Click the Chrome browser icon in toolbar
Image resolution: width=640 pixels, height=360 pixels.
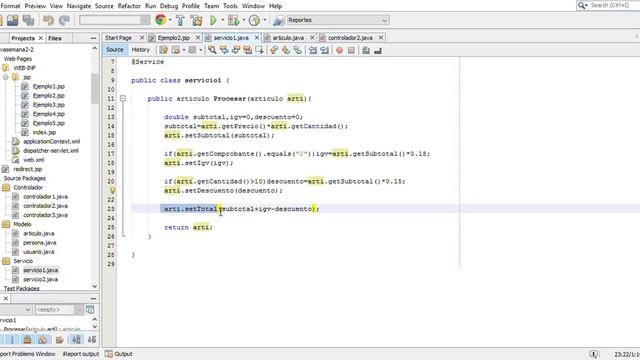coord(160,20)
